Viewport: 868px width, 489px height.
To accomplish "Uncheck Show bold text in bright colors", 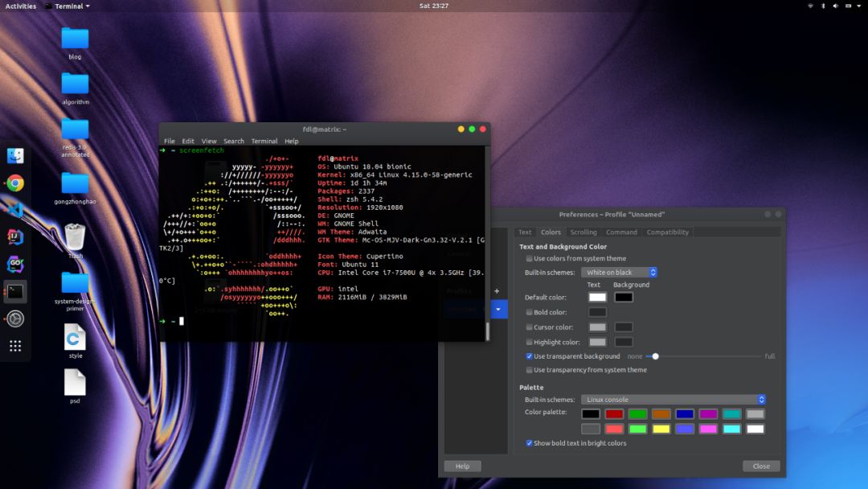I will [x=528, y=442].
